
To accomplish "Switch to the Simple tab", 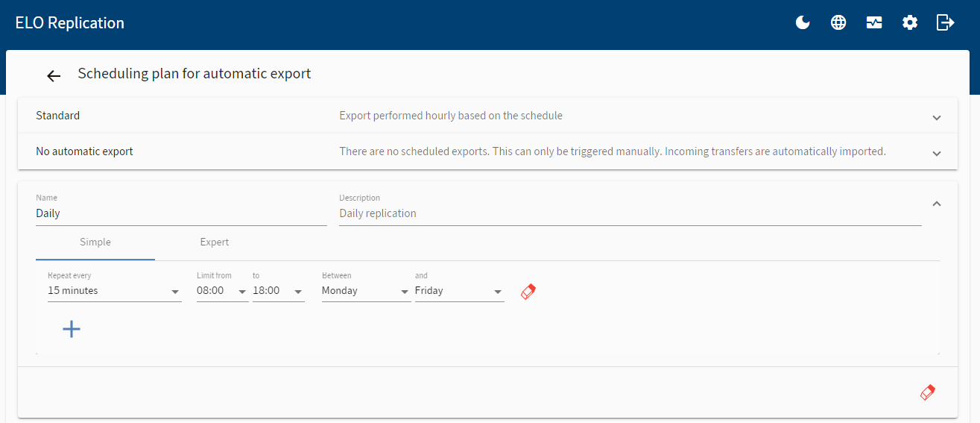I will [95, 242].
